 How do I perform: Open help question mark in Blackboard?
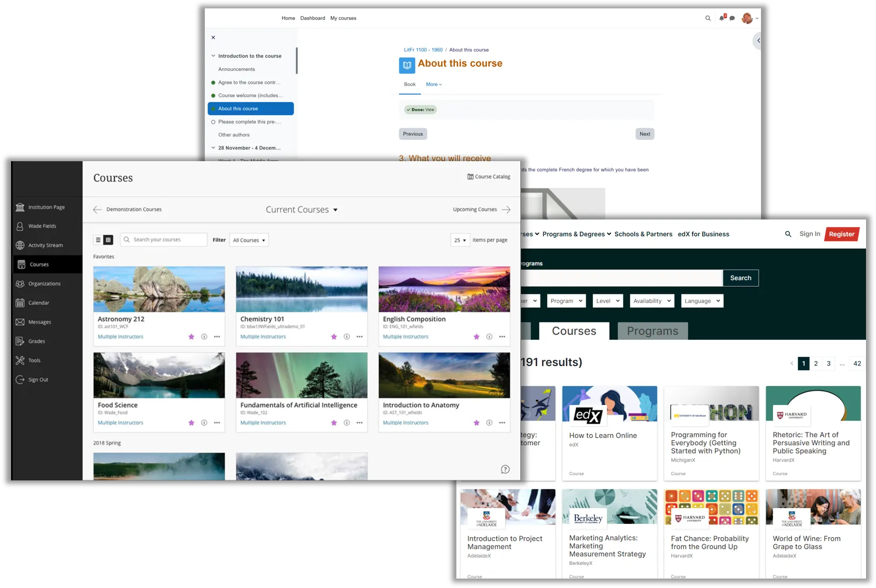pyautogui.click(x=505, y=469)
